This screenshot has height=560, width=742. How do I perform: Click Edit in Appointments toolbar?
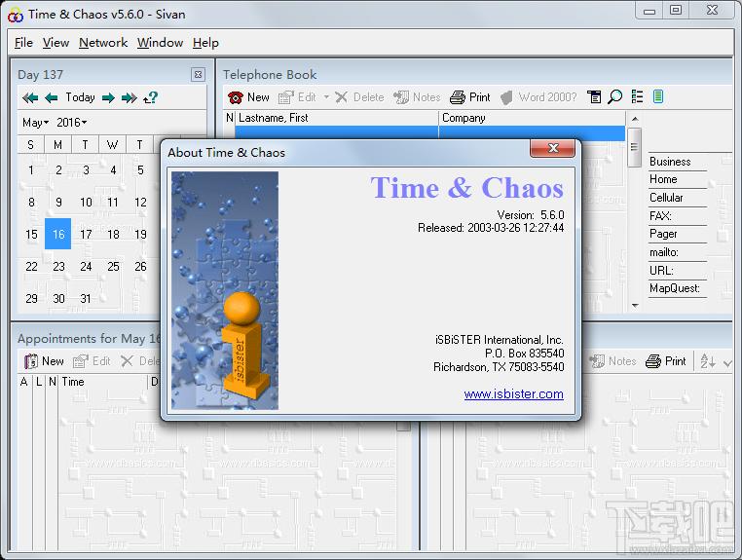coord(92,361)
